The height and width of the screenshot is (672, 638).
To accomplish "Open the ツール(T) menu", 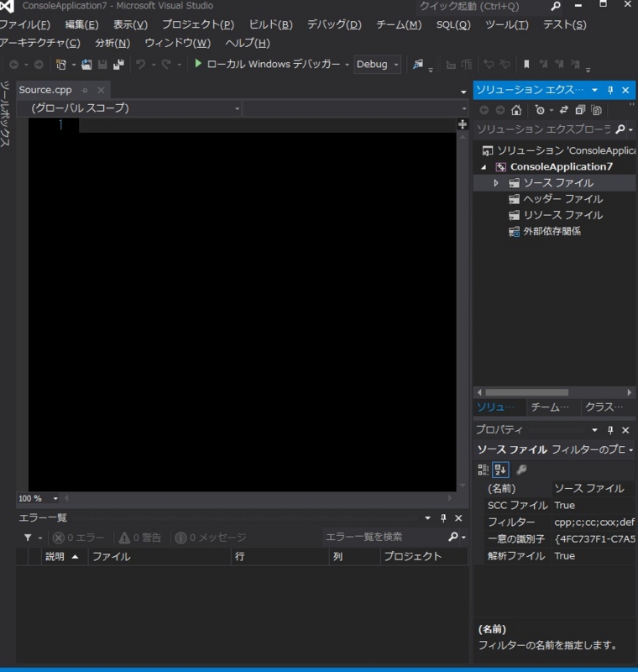I will point(506,25).
